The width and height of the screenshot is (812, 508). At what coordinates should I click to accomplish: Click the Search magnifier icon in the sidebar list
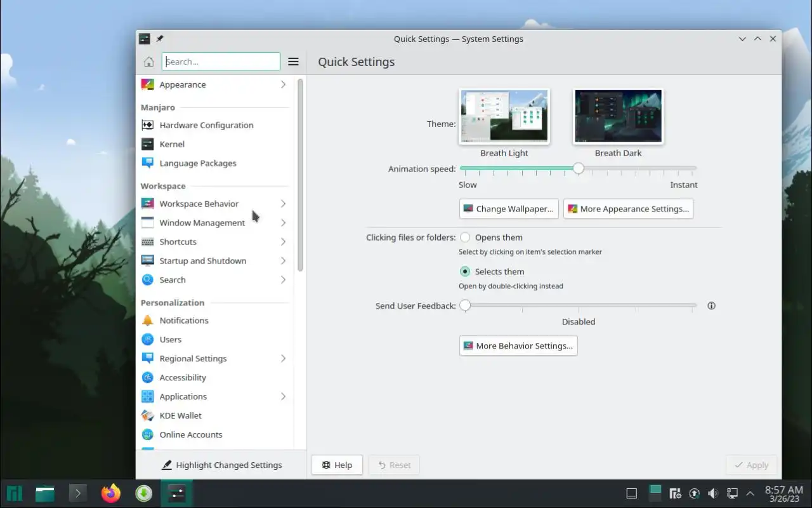[147, 280]
